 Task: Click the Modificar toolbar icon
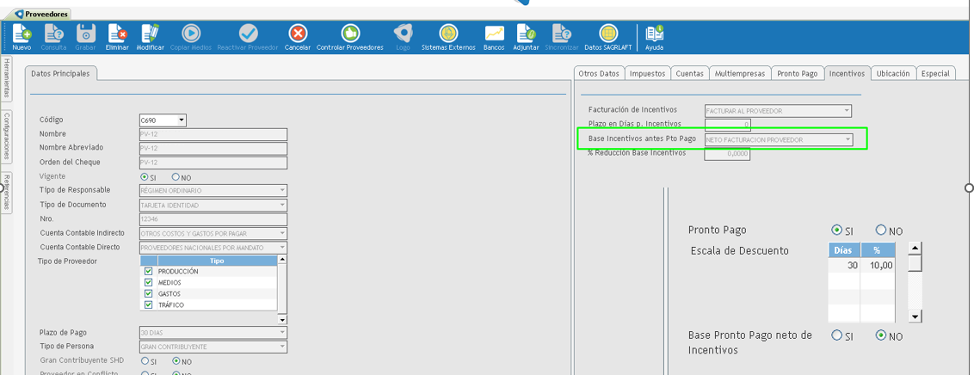point(151,34)
